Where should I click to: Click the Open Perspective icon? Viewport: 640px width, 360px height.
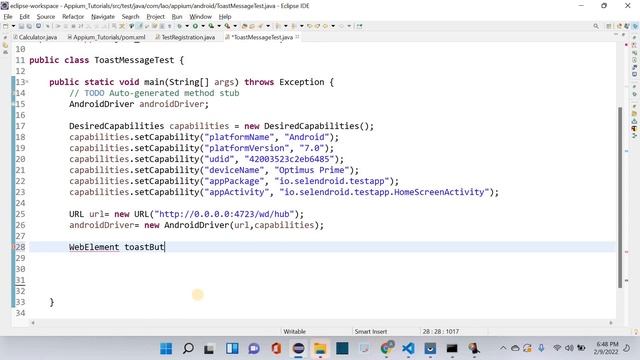[609, 26]
